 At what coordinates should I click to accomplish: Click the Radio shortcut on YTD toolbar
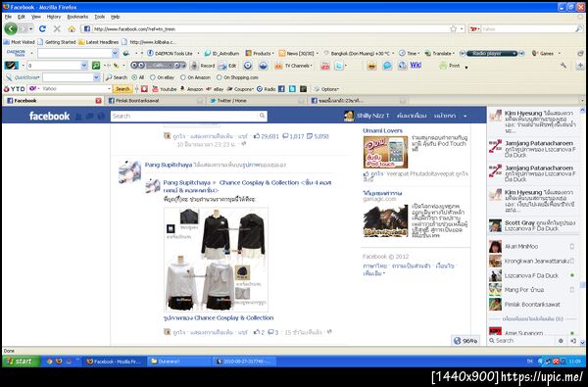pyautogui.click(x=267, y=89)
